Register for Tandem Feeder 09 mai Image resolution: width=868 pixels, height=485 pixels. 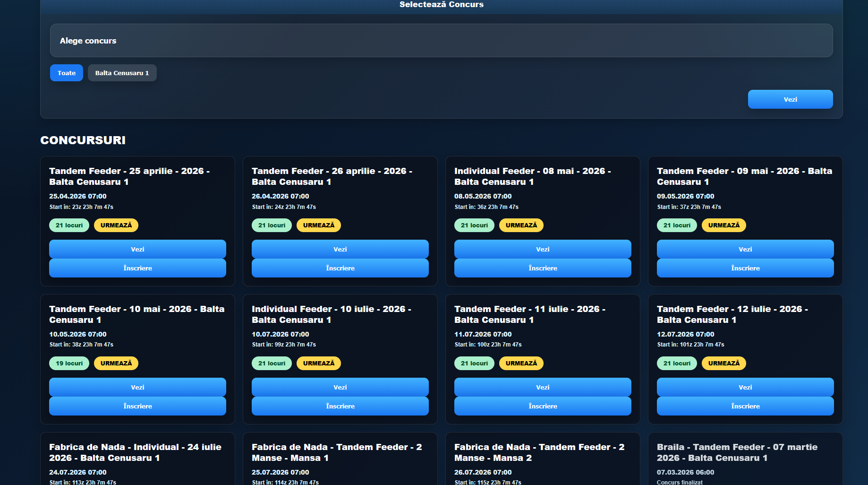click(x=745, y=268)
